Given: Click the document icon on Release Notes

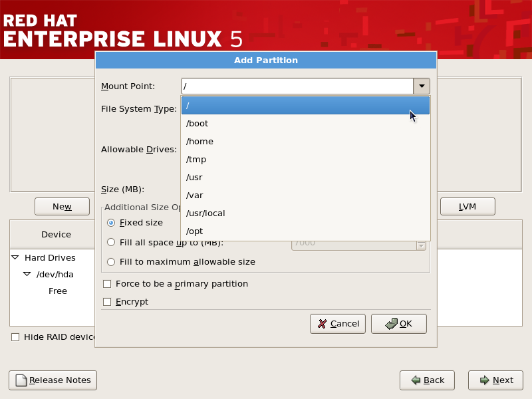Looking at the screenshot, I should 21,380.
